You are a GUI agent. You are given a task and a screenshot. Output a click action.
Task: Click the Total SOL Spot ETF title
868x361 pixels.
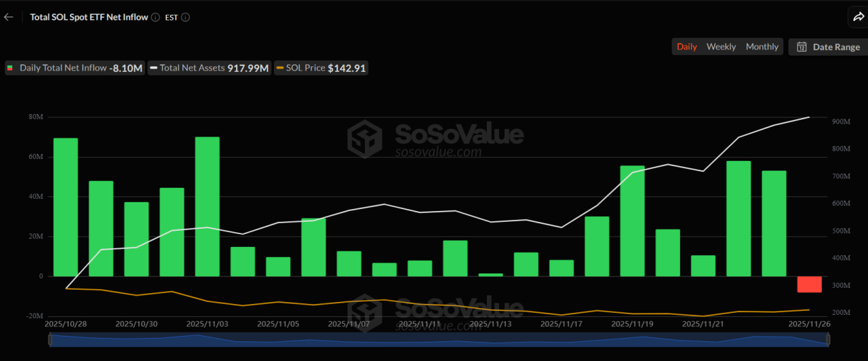pyautogui.click(x=89, y=17)
